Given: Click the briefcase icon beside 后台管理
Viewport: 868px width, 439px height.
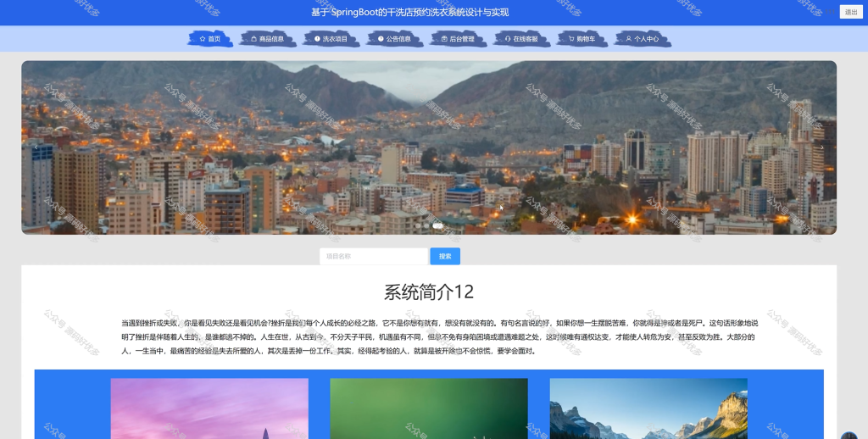Looking at the screenshot, I should [x=444, y=39].
